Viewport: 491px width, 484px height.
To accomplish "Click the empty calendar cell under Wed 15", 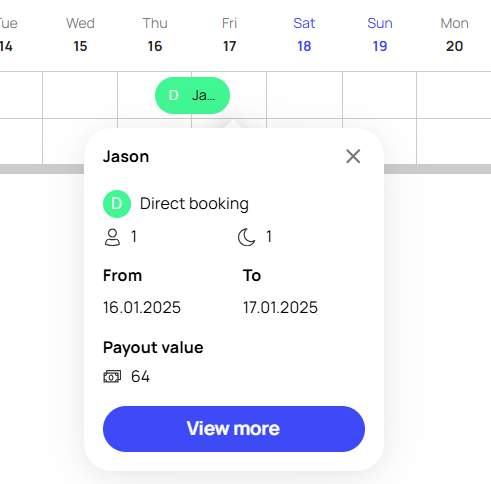I will pos(80,95).
